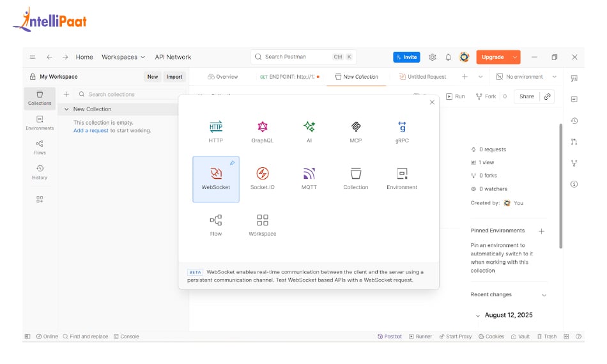Choose the Workspace option in dialog
The width and height of the screenshot is (607, 364).
click(263, 225)
